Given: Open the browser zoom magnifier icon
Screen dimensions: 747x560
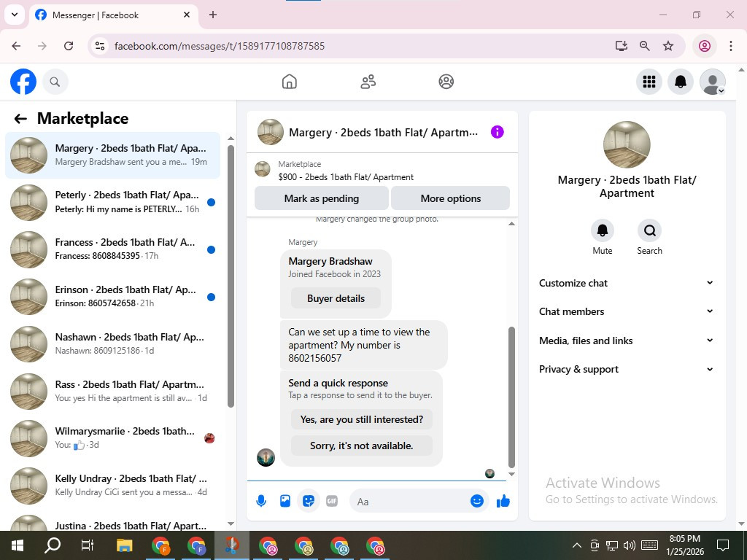Looking at the screenshot, I should coord(645,46).
